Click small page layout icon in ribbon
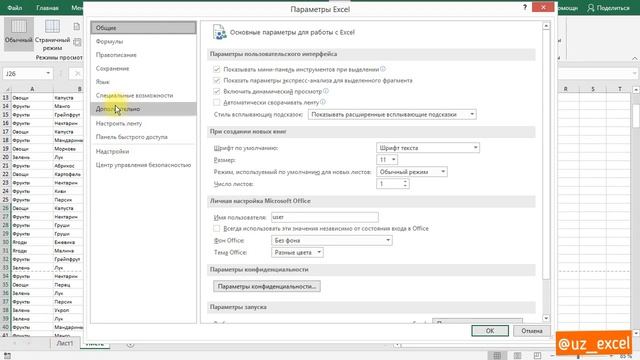Screen dimensions: 640x360 (77, 27)
